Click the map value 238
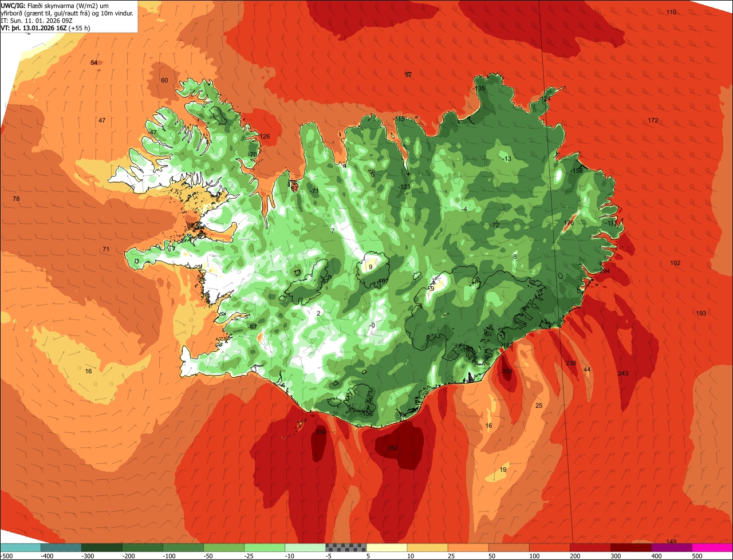Screen dimensions: 733x560 (571, 363)
